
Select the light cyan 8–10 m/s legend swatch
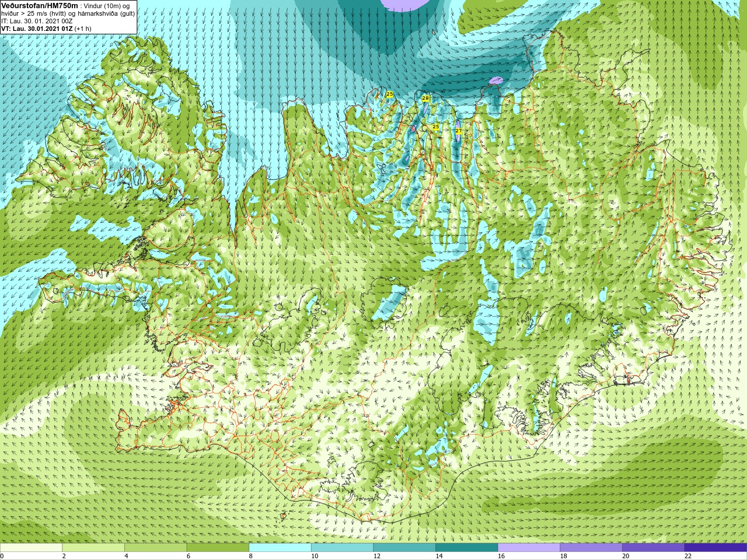click(280, 547)
